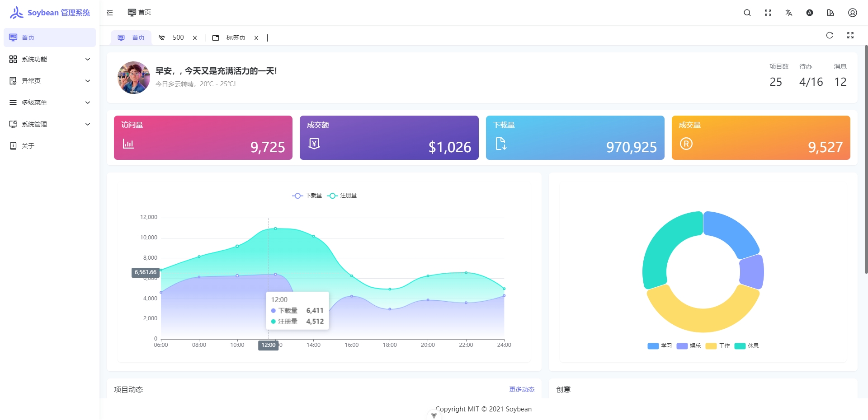Select 首页 in the sidebar menu
The width and height of the screenshot is (868, 420).
50,37
